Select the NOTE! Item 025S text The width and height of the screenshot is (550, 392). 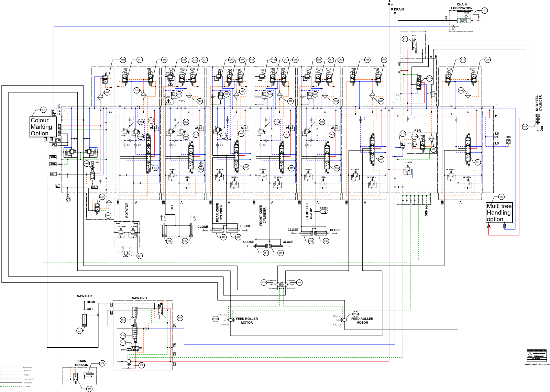click(537, 365)
